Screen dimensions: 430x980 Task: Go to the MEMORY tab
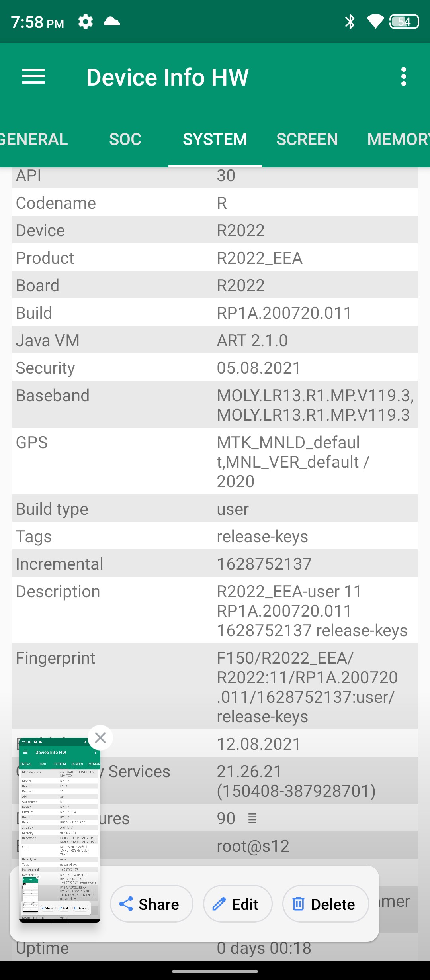(x=397, y=139)
